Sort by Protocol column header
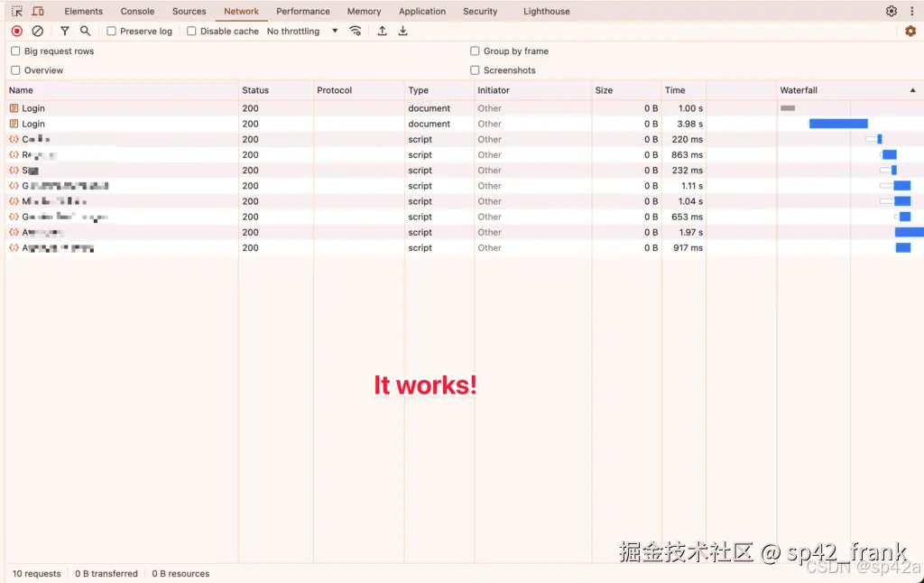 [x=359, y=90]
